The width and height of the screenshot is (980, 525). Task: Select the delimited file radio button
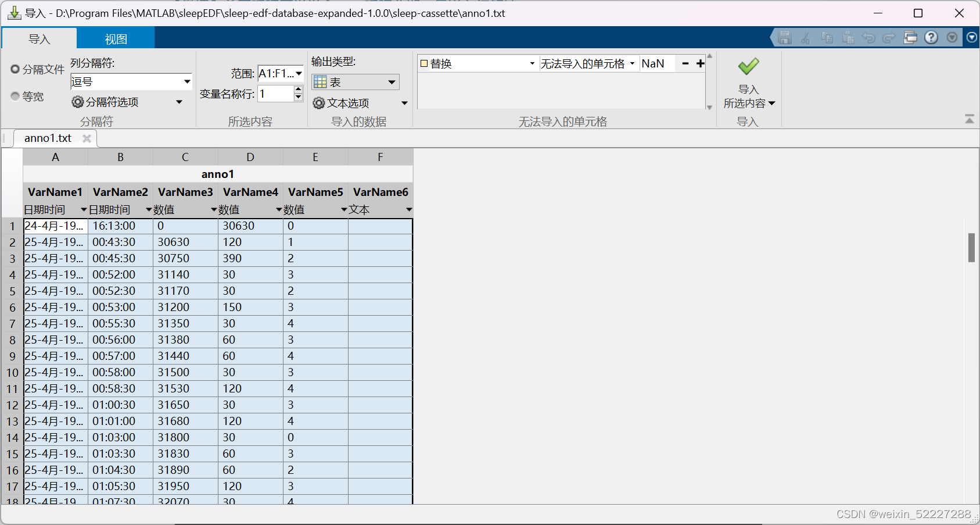coord(15,69)
